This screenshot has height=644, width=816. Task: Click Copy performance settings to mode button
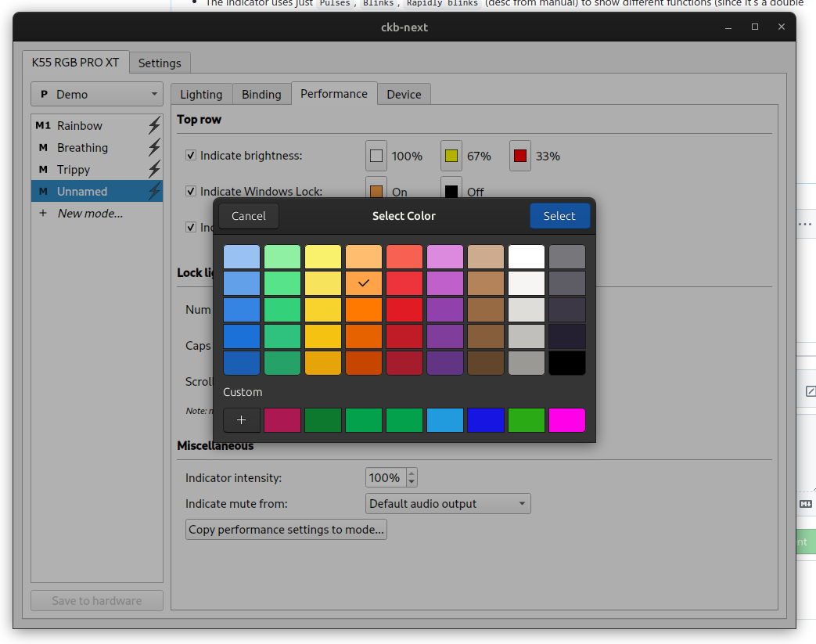click(x=286, y=530)
